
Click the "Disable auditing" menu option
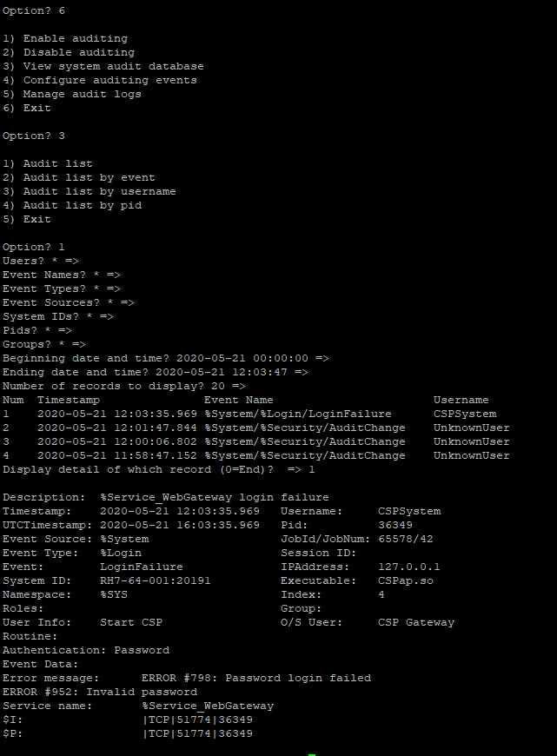point(78,52)
